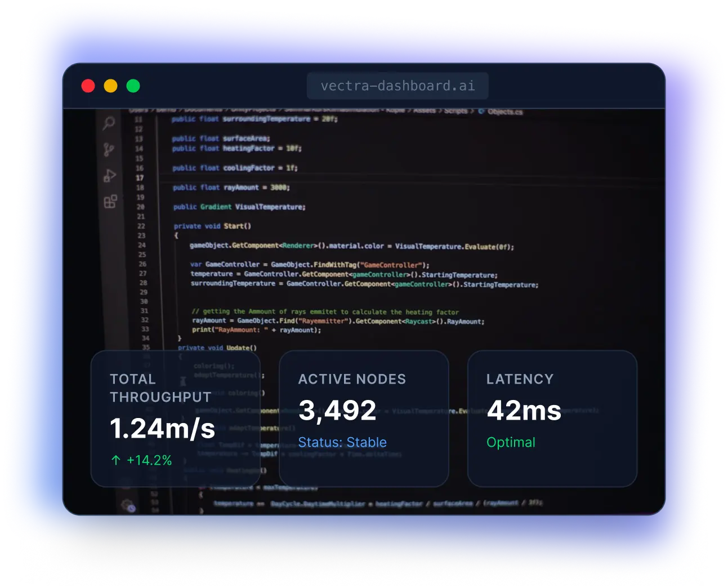The height and width of the screenshot is (587, 728).
Task: Open the Latency 42ms card
Action: pyautogui.click(x=552, y=418)
